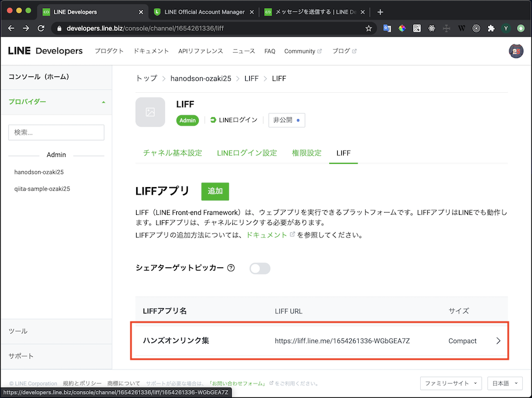Open 商標について footer link

(123, 384)
